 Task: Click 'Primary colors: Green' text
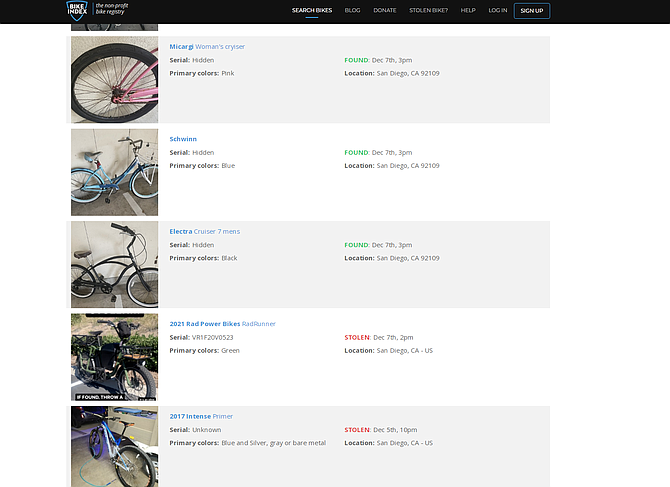[x=204, y=350]
